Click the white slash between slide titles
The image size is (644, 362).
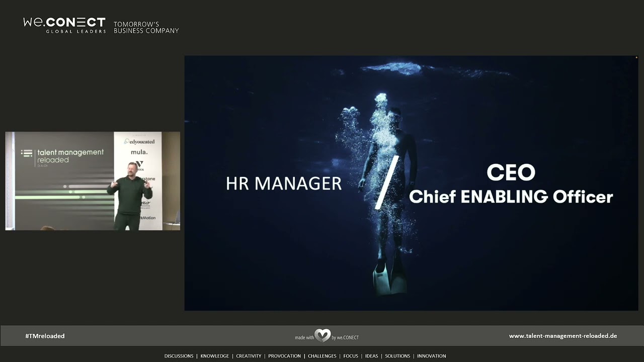(387, 182)
